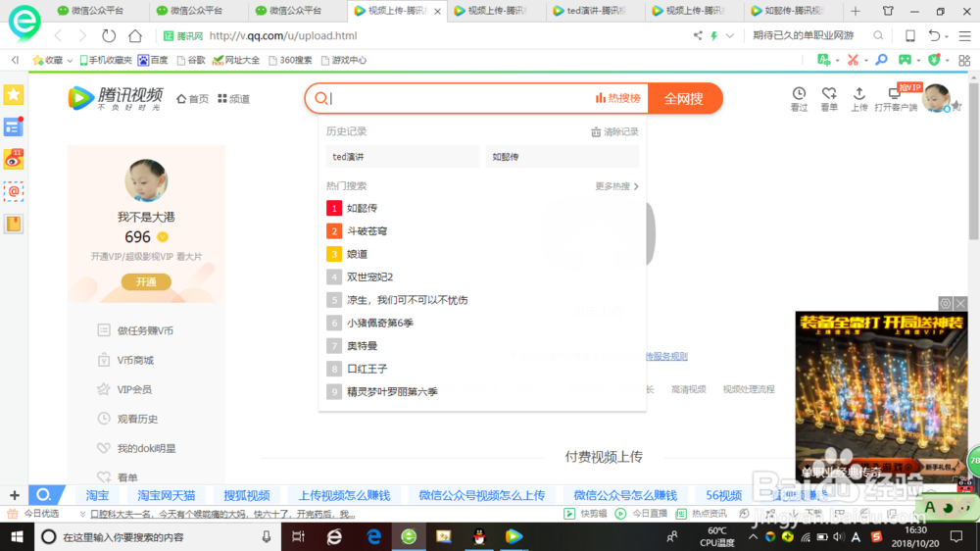This screenshot has width=980, height=551.
Task: Open mail @ icon in side panel
Action: coord(13,191)
